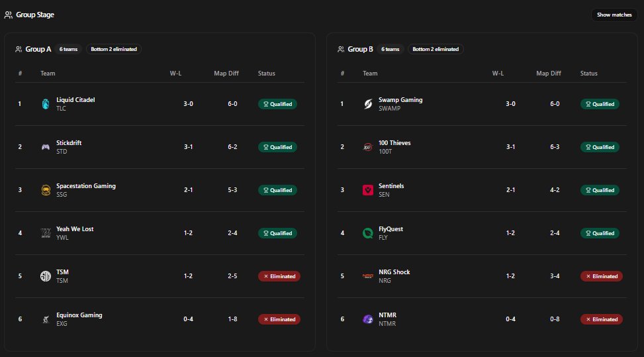Select the Stickdrift team name
Screen dimensions: 644x357
pos(69,143)
